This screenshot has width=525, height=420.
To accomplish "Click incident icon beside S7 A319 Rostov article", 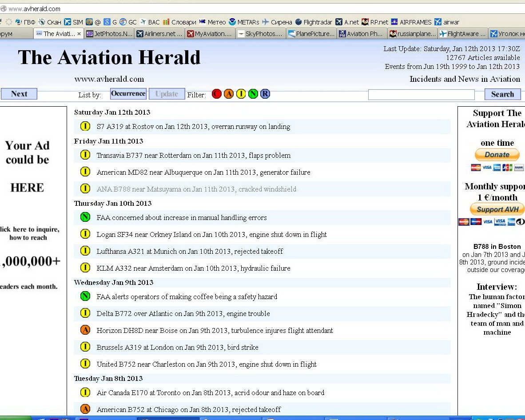I will pyautogui.click(x=85, y=126).
